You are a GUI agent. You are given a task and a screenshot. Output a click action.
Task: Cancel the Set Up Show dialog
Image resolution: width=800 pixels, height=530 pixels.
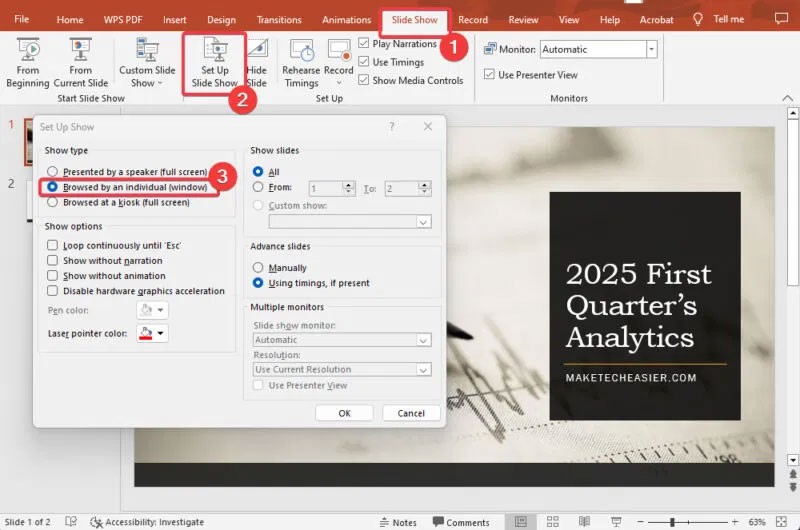point(411,413)
